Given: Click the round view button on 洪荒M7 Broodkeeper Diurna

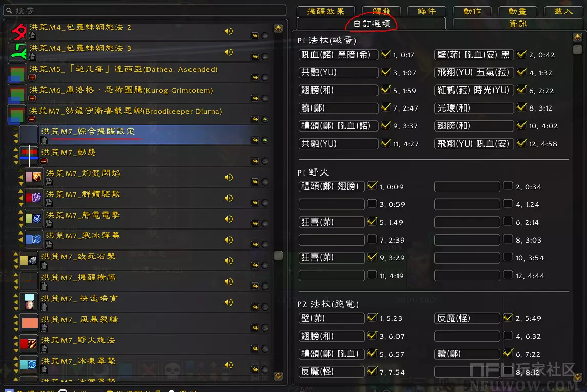Looking at the screenshot, I should coord(265,119).
